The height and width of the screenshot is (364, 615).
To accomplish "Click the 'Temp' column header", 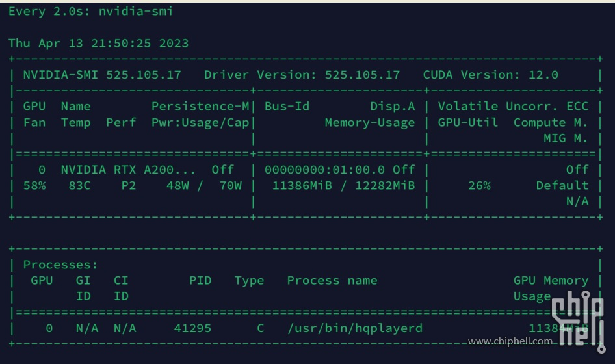I will pos(75,123).
